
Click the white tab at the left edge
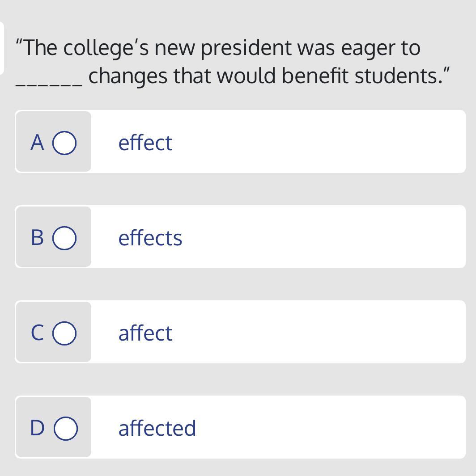click(2, 48)
